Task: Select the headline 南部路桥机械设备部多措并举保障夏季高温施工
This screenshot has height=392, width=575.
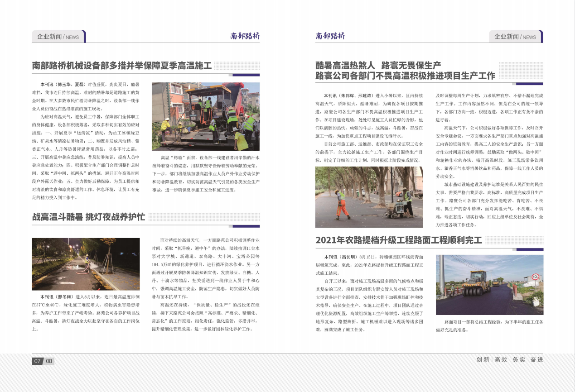Action: coord(122,66)
